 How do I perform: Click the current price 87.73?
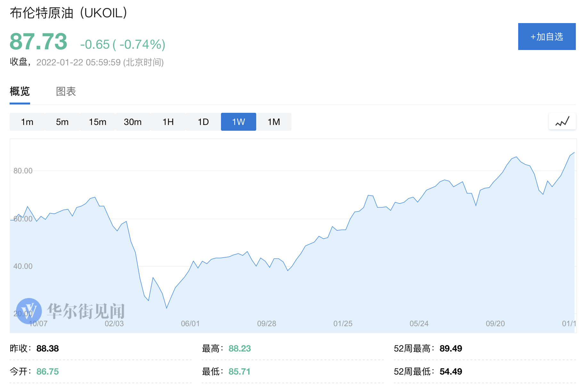pyautogui.click(x=38, y=42)
